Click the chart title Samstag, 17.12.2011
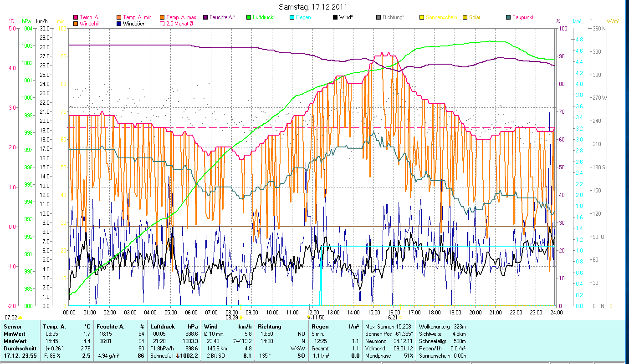Viewport: 629px width, 364px height. pyautogui.click(x=314, y=7)
